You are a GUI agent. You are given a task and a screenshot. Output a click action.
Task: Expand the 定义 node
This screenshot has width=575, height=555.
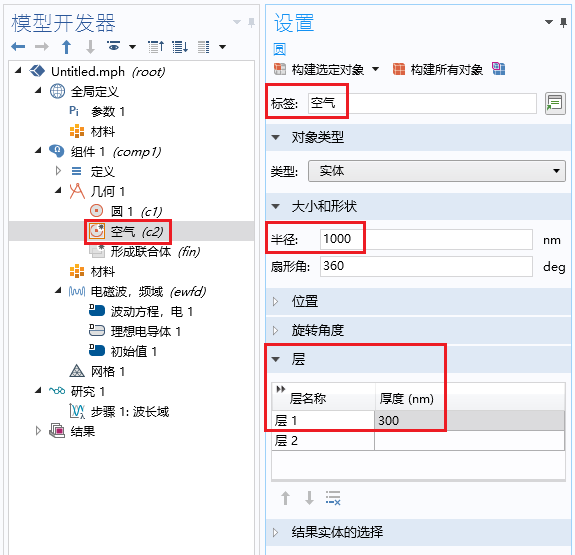tap(58, 171)
